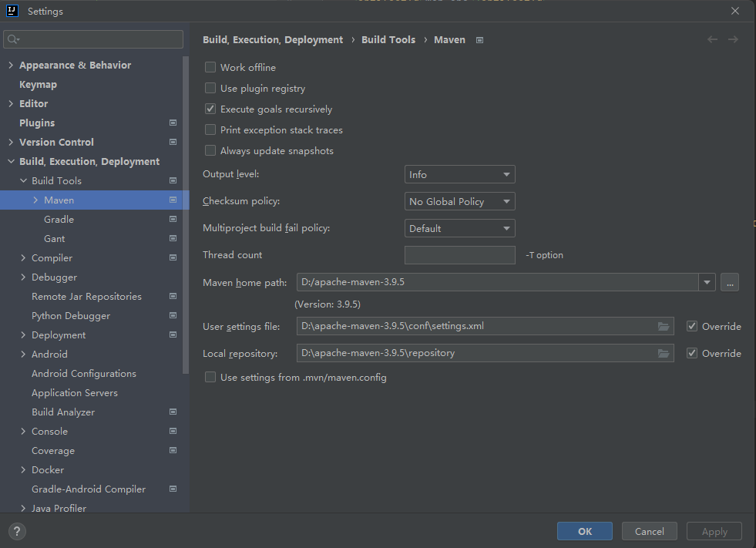Screen dimensions: 756x548
Task: Click the project-level icon beside Python Debugger
Action: pyautogui.click(x=173, y=315)
